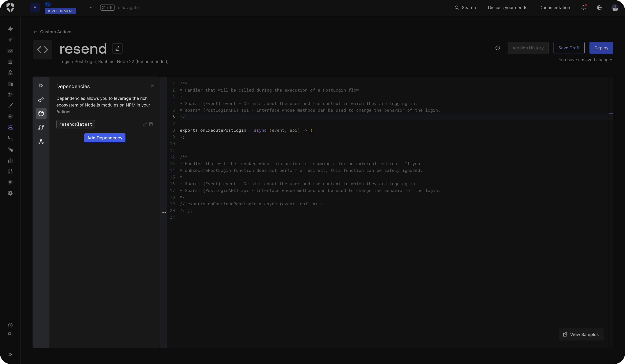
Task: Open the Test play panel
Action: click(41, 85)
